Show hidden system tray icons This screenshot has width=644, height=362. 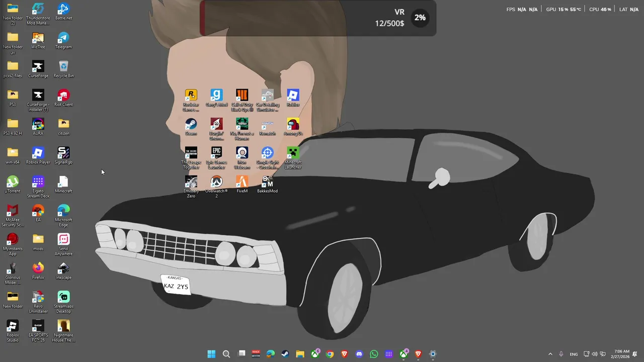(x=550, y=354)
